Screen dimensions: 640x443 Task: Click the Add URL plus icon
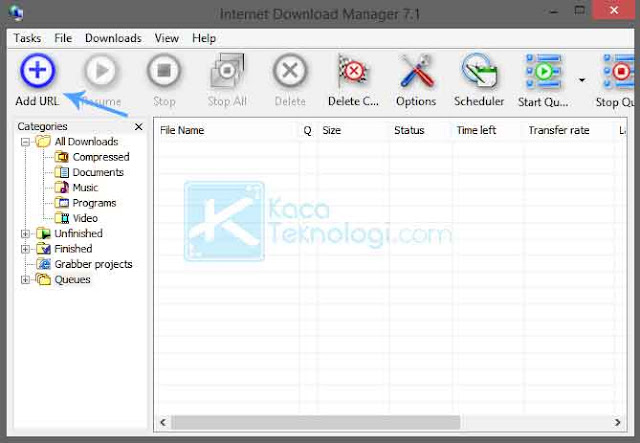point(37,71)
